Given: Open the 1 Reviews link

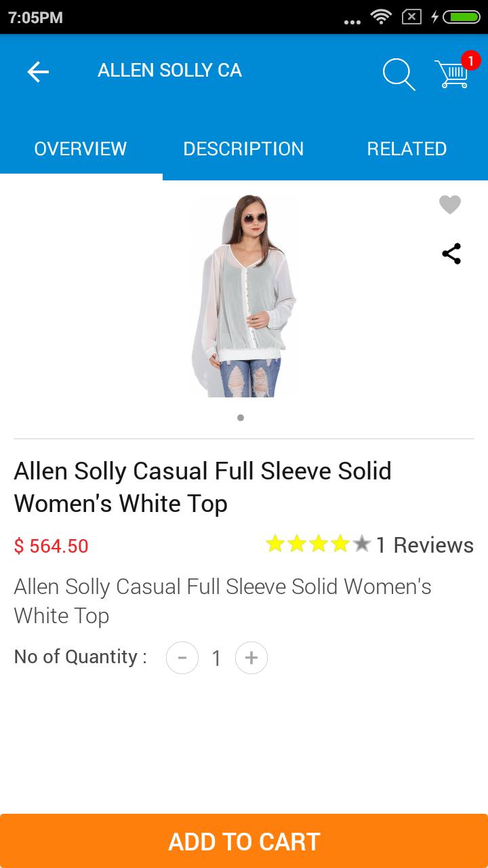Looking at the screenshot, I should pos(426,545).
